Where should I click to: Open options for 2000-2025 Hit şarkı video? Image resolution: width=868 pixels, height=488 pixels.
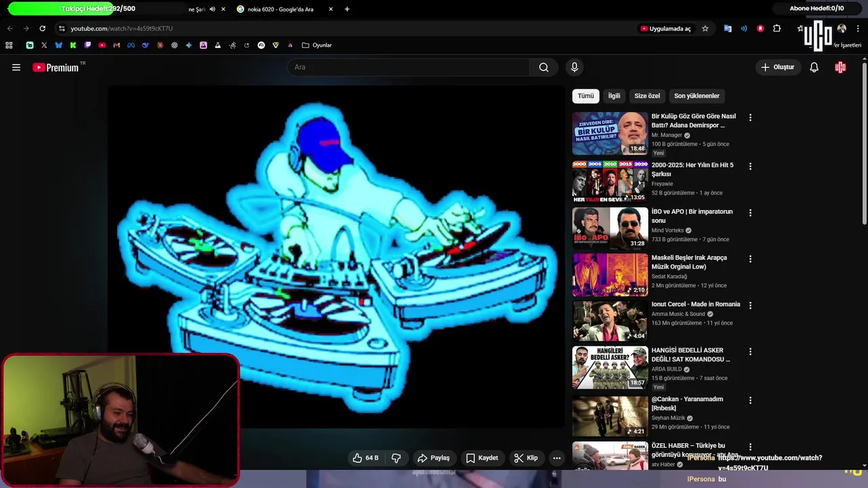pyautogui.click(x=750, y=166)
